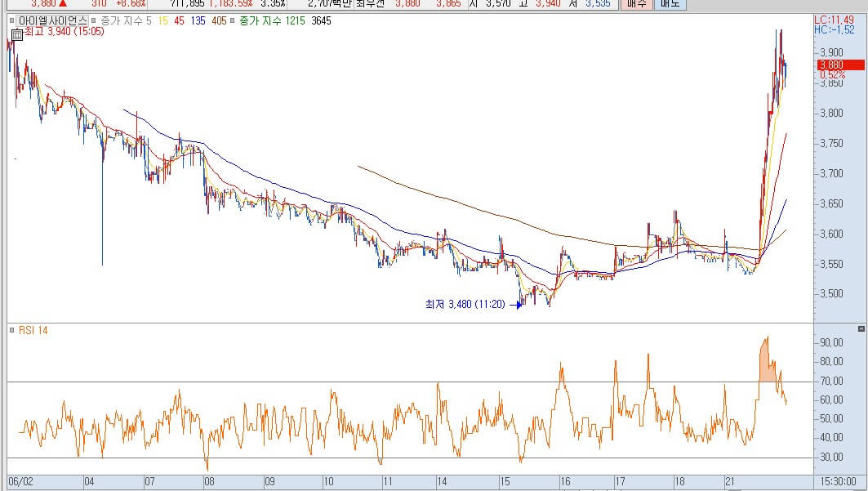
Task: Click square marker before 아이엘사이언스 name
Action: 12,20
